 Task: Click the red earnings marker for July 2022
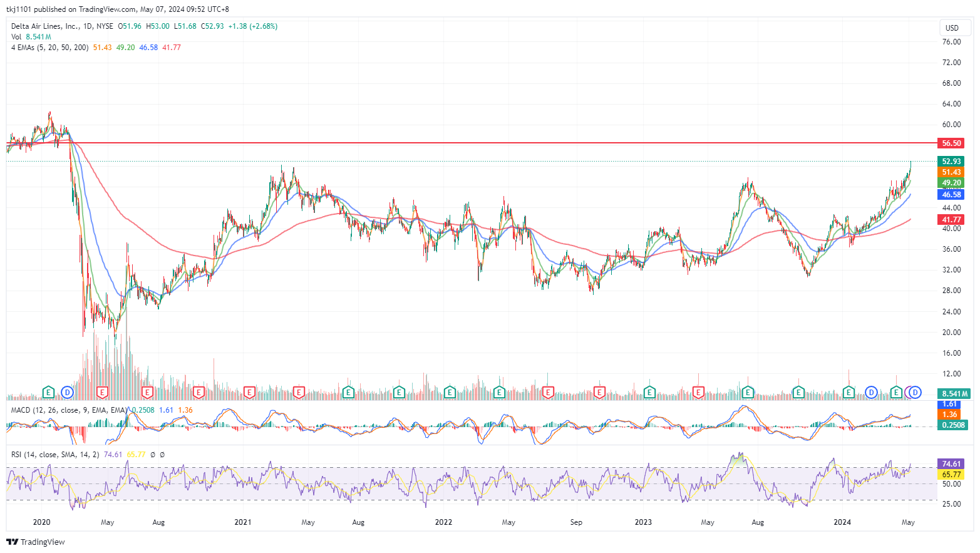(548, 393)
